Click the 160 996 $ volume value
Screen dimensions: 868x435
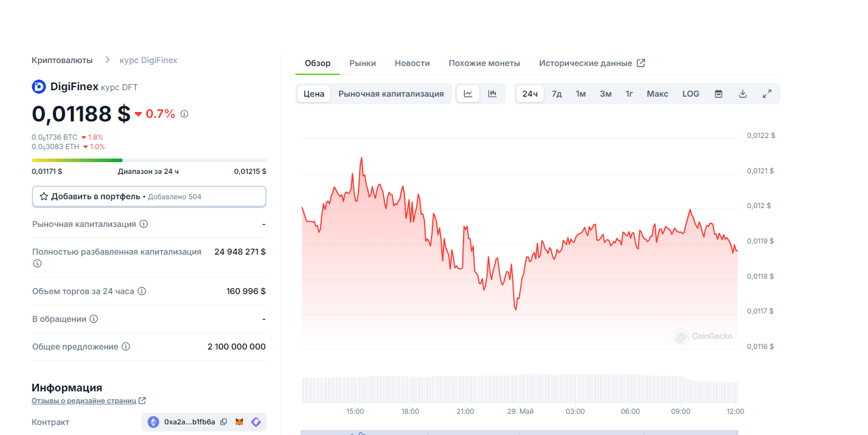[x=246, y=291]
